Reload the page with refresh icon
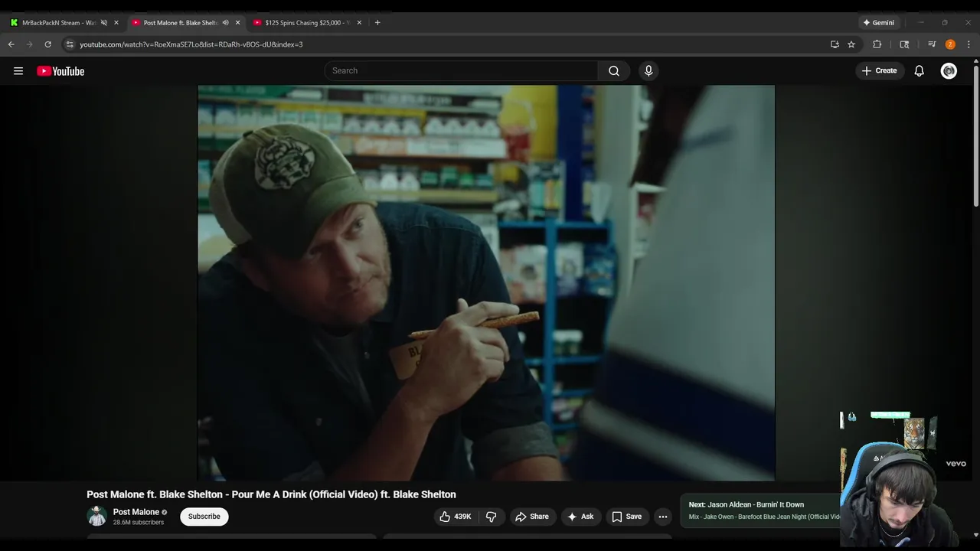This screenshot has height=551, width=980. pyautogui.click(x=47, y=44)
